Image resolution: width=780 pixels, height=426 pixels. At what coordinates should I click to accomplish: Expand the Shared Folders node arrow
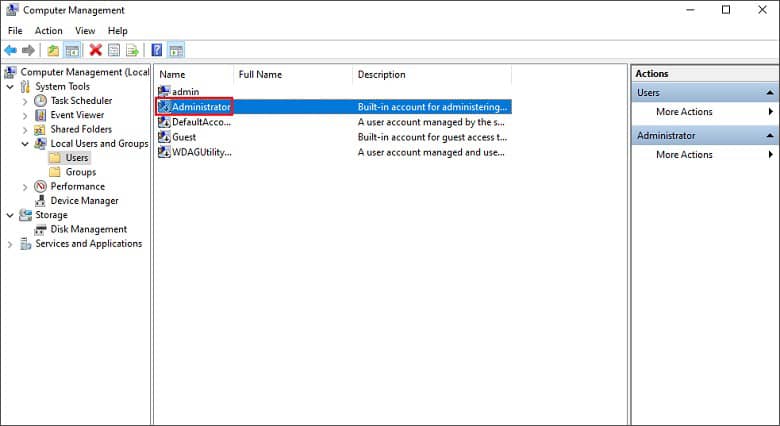[25, 130]
